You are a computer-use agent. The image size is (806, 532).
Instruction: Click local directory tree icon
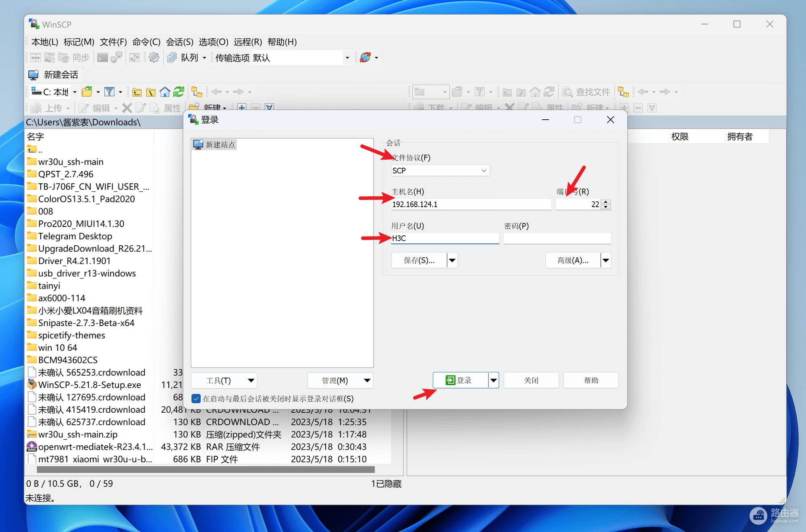pos(197,92)
